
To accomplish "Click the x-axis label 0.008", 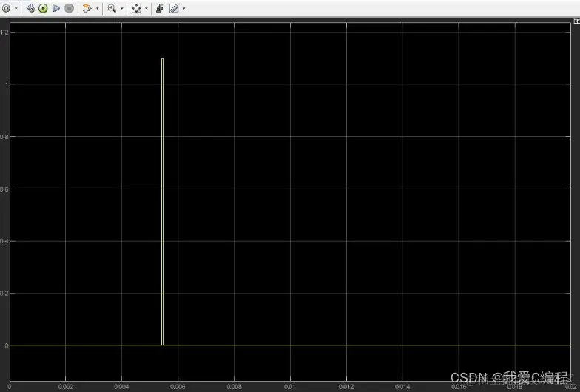I will tap(234, 387).
